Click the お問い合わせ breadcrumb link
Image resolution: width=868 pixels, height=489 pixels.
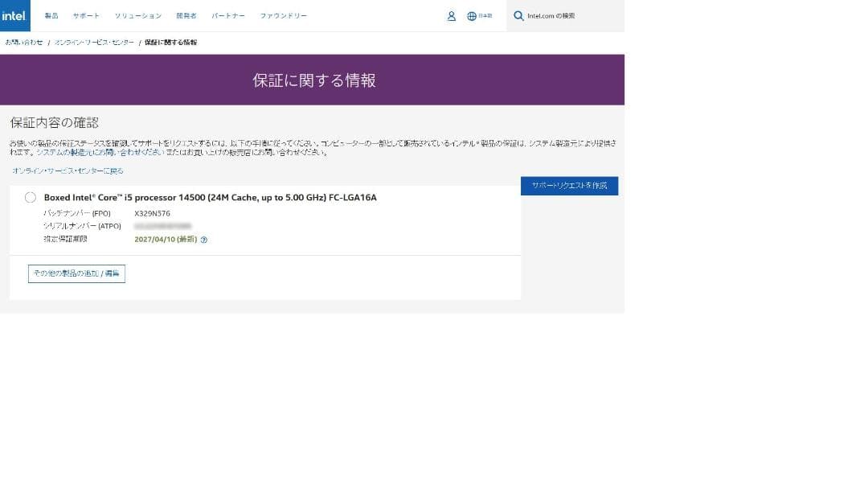coord(24,42)
